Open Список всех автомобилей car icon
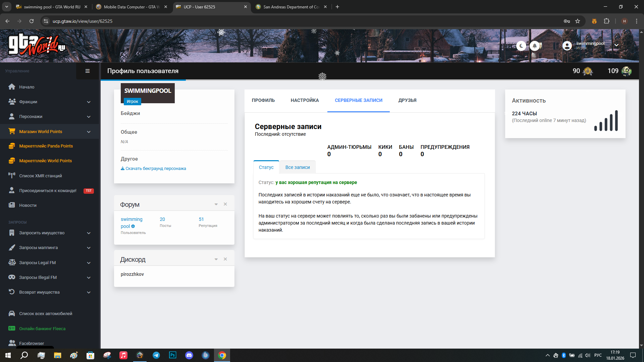 (x=12, y=314)
